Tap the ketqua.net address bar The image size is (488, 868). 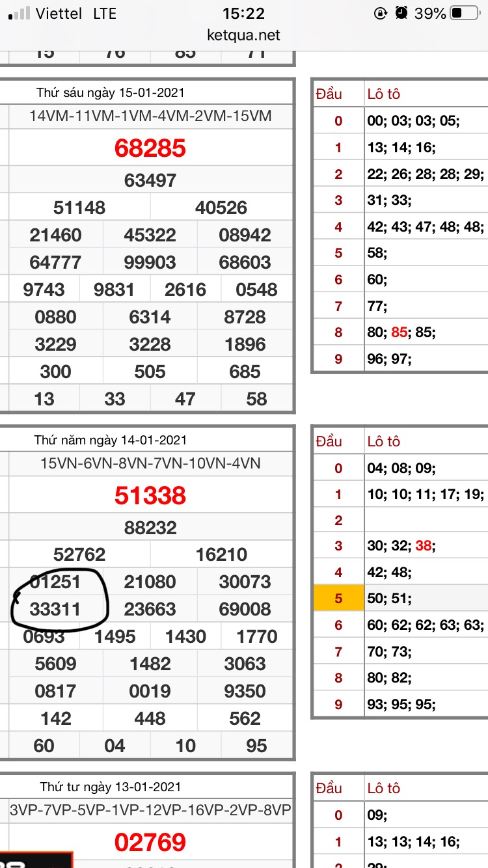(243, 34)
